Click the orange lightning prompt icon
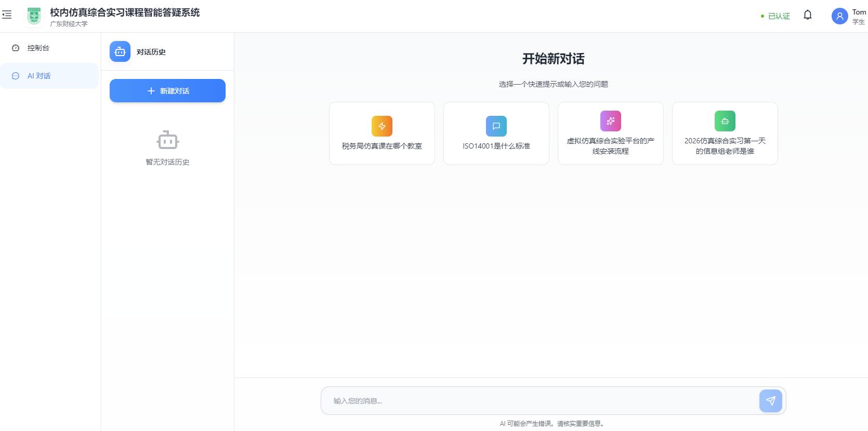 [x=382, y=126]
